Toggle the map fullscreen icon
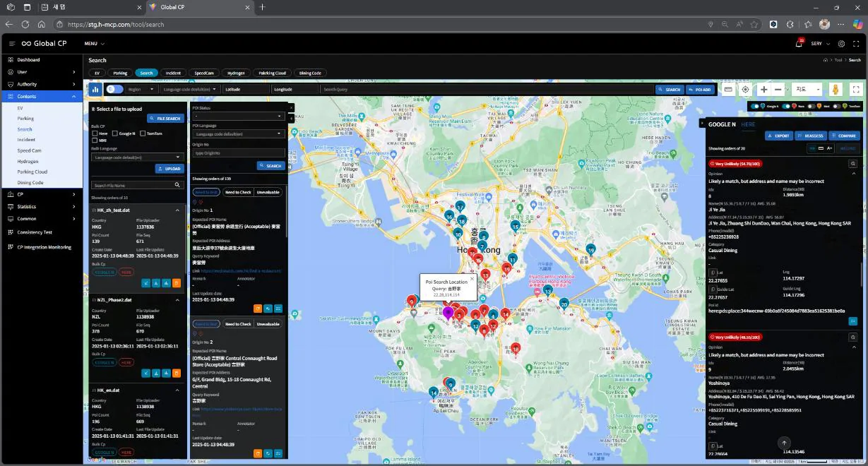 pos(856,90)
